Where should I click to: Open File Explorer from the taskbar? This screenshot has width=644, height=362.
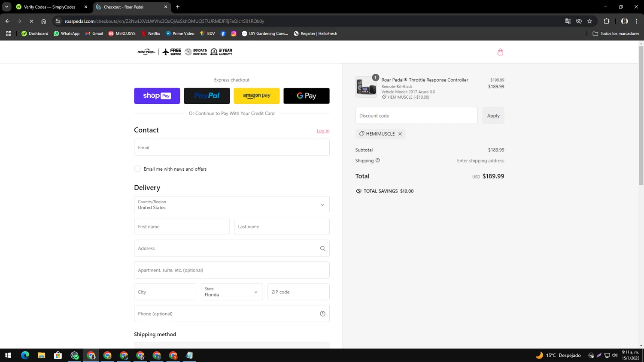click(41, 355)
